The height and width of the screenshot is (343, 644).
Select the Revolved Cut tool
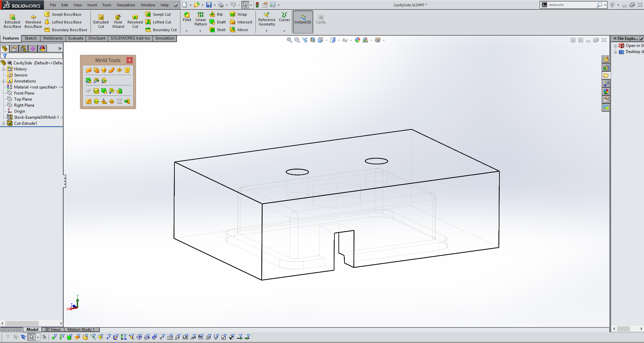(x=135, y=21)
